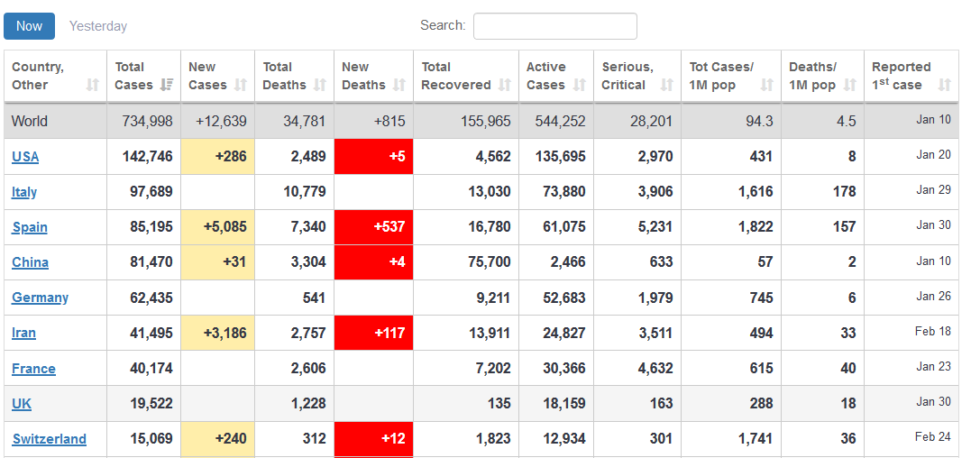Click Iran's yellow +3,186 new cases cell
The width and height of the screenshot is (980, 458).
(x=217, y=333)
